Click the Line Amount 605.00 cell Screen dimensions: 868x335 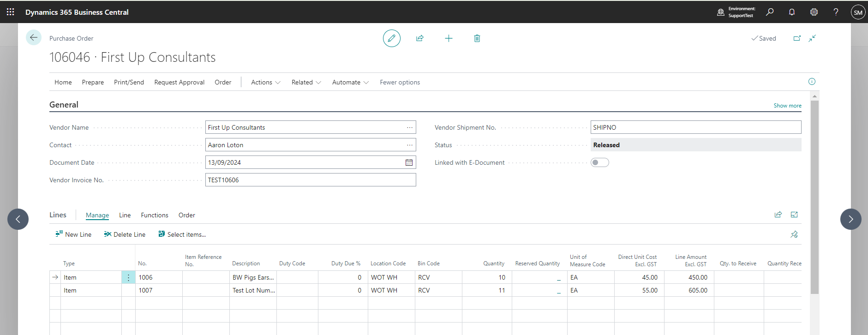(x=689, y=290)
